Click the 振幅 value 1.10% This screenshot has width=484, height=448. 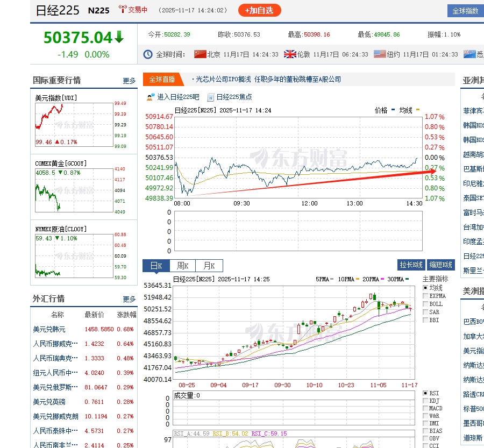pyautogui.click(x=452, y=34)
